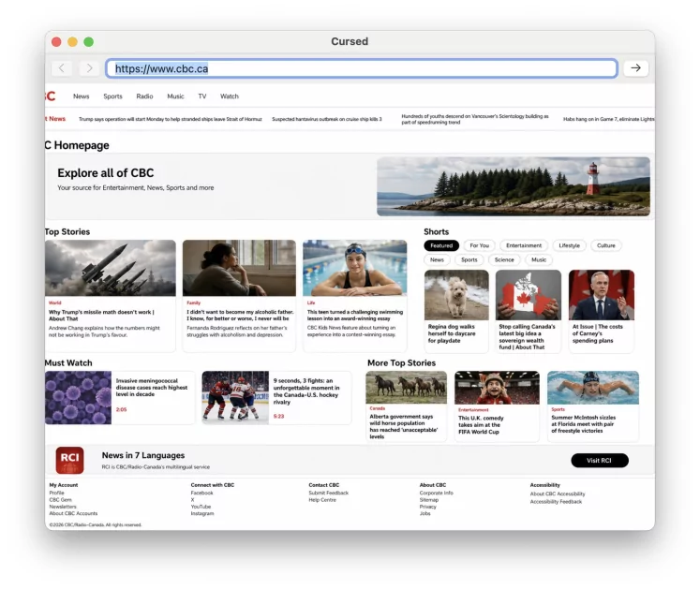Open the Help Centre footer link
Screen dimensions: 700x590
pos(322,500)
